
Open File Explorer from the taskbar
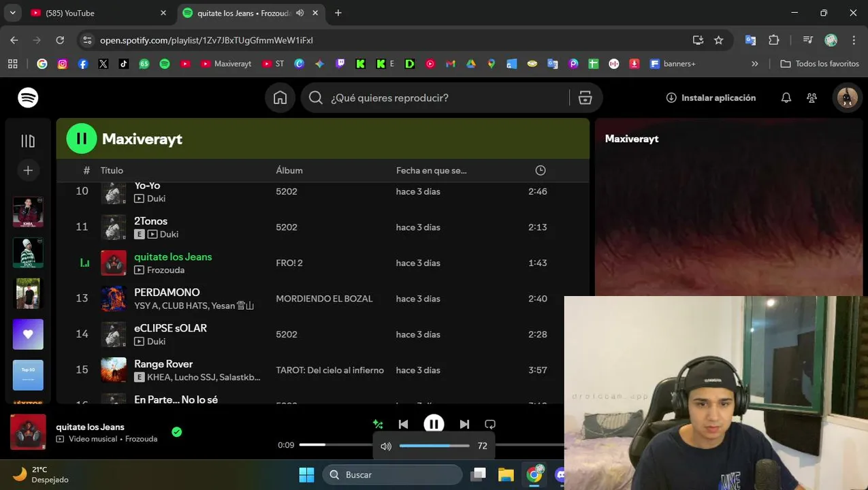tap(506, 474)
